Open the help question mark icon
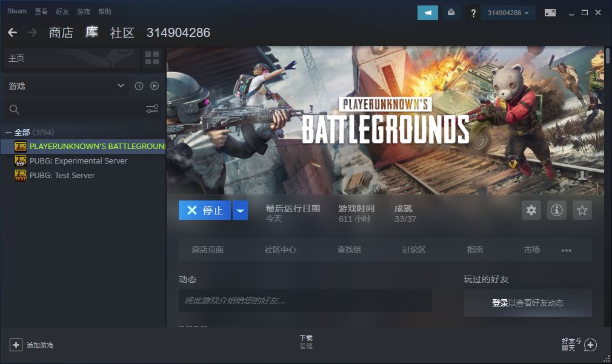 point(473,13)
